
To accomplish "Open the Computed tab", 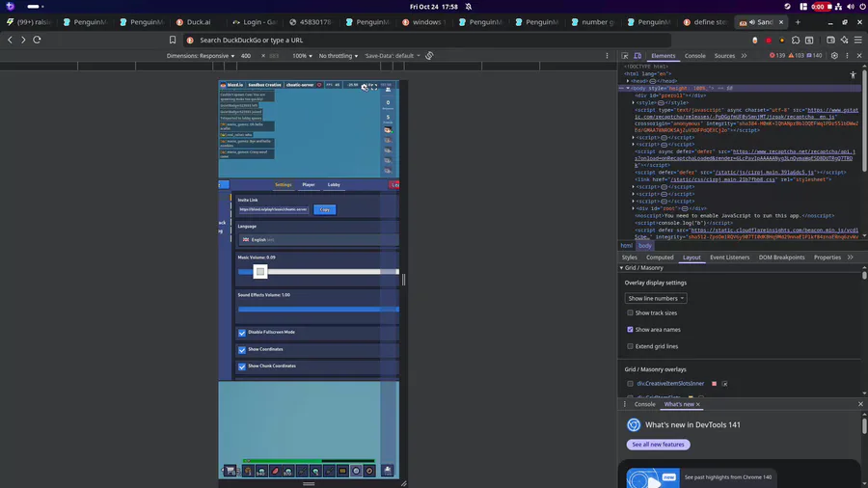I will tap(660, 258).
